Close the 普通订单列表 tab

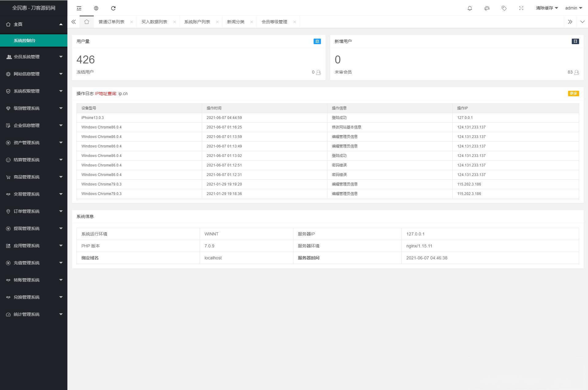pos(132,22)
